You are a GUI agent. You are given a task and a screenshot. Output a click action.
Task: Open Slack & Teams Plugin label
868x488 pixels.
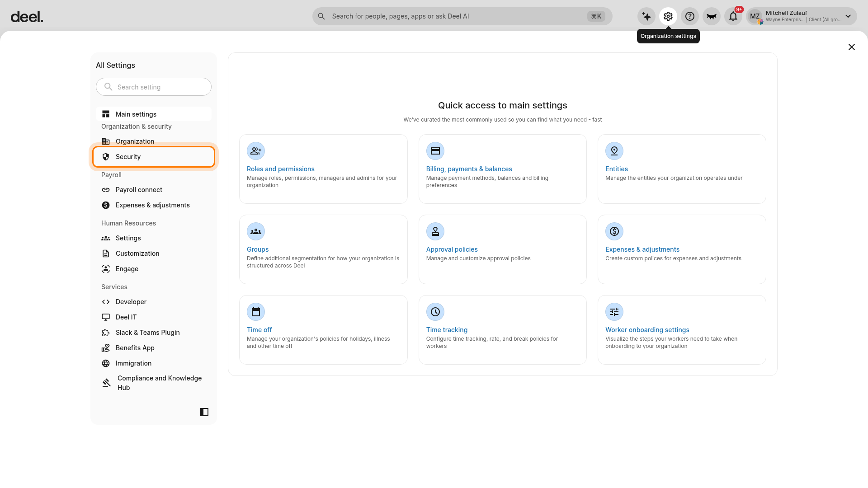tap(148, 333)
